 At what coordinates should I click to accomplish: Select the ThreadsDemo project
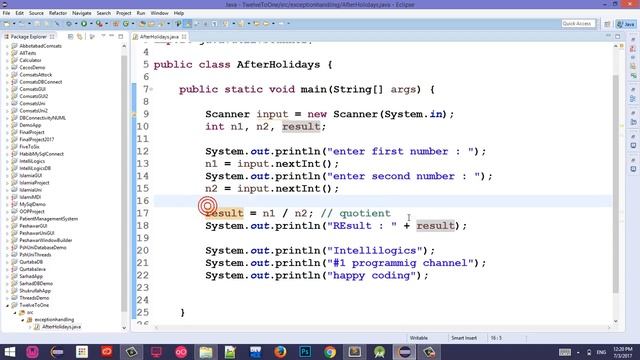point(34,298)
